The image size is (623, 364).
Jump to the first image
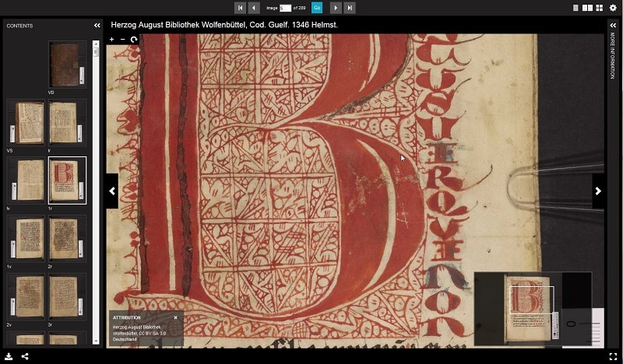[240, 8]
